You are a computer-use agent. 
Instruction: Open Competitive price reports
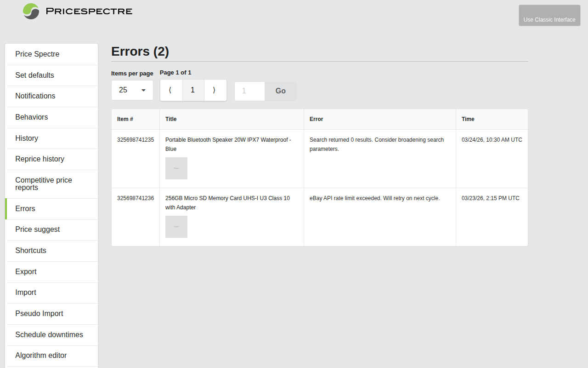(44, 184)
